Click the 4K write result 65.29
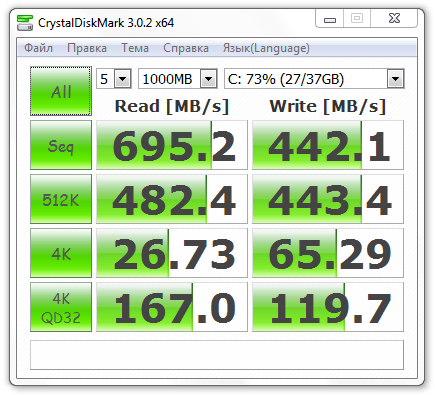435x395 pixels. [328, 253]
